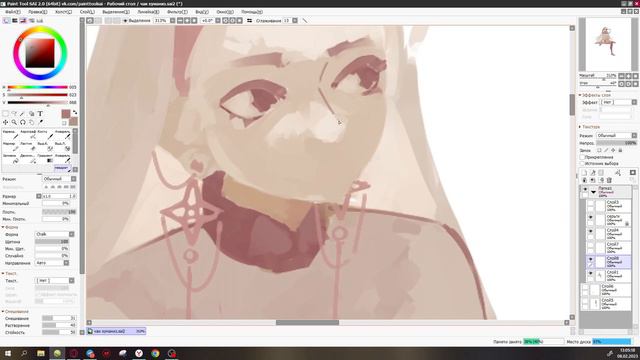Open the Форма brush shape dropdown
The height and width of the screenshot is (360, 640).
pos(55,234)
